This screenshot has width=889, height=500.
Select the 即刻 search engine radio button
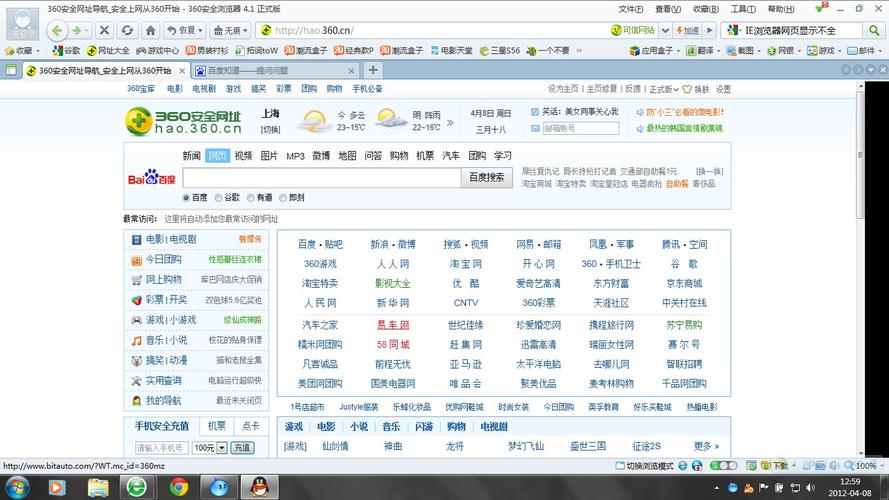point(283,198)
